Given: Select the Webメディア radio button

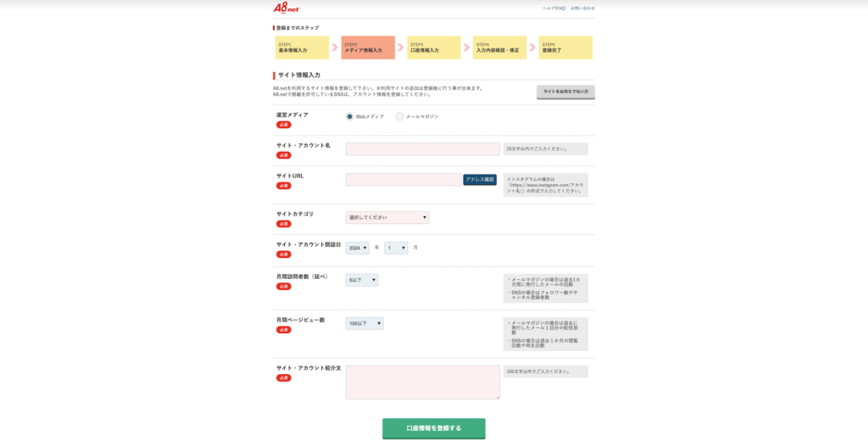Looking at the screenshot, I should pos(350,116).
